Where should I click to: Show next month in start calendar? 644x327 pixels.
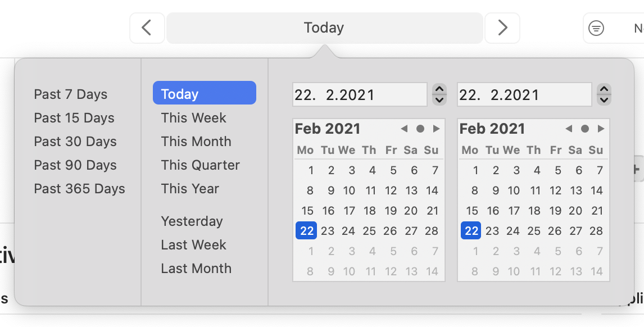[436, 129]
